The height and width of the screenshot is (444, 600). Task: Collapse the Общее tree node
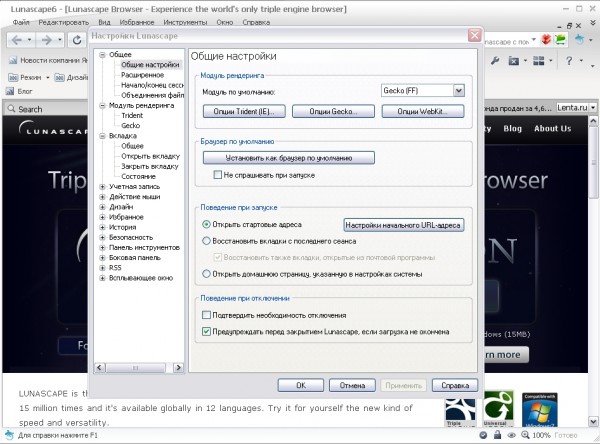[x=102, y=55]
